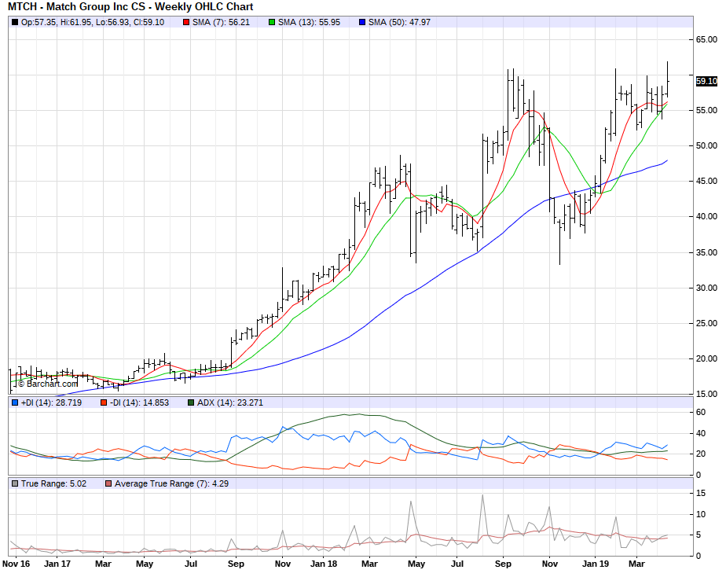726x588 pixels.
Task: Click the 35.00 price axis label
Action: [x=706, y=252]
